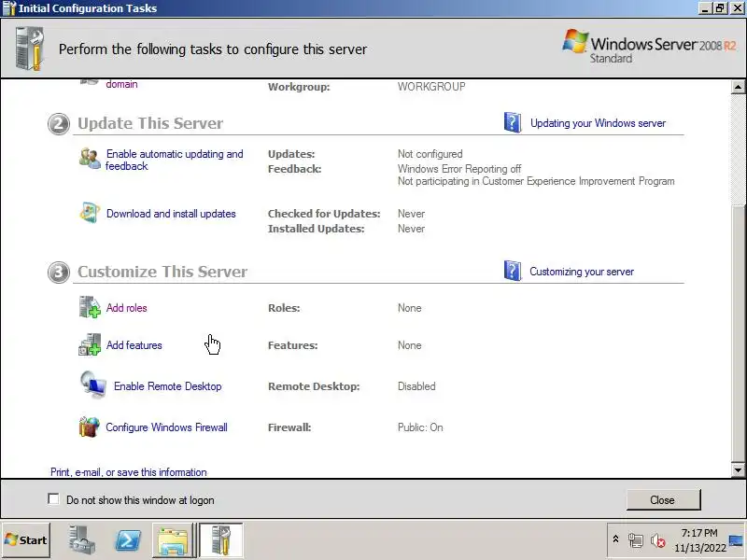Click the WORKGROUP value text
This screenshot has height=560, width=747.
431,87
